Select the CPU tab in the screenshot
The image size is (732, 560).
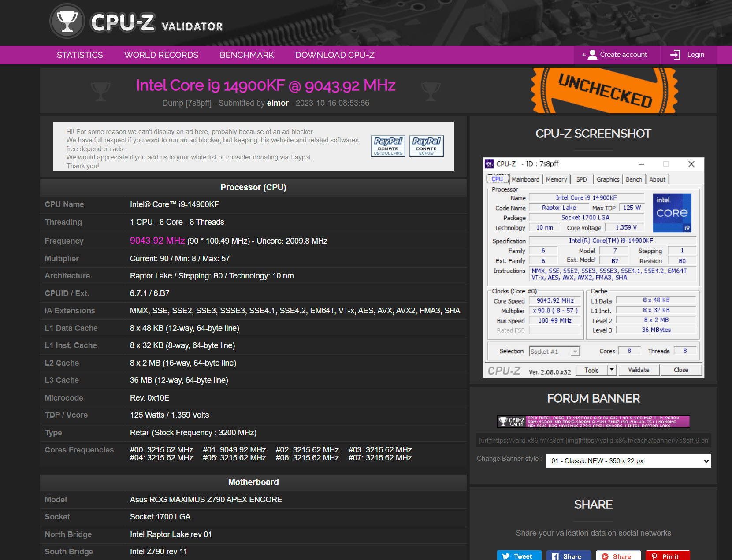coord(497,179)
